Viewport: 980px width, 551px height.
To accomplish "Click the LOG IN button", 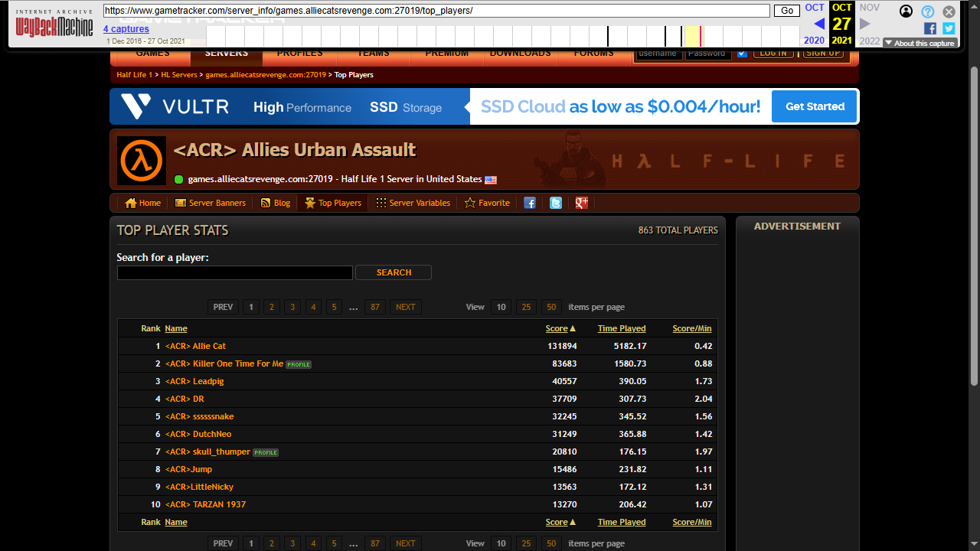I will click(x=773, y=54).
